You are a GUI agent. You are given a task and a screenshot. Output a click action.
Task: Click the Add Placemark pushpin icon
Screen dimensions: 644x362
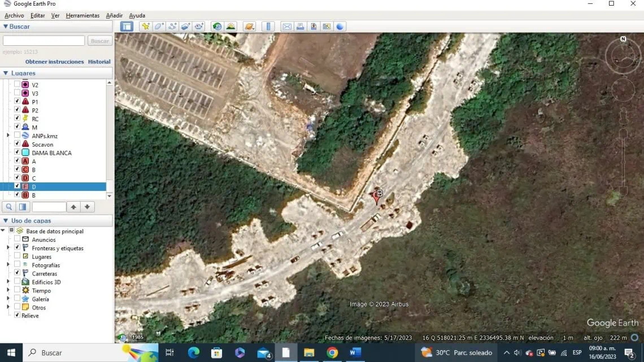click(146, 27)
